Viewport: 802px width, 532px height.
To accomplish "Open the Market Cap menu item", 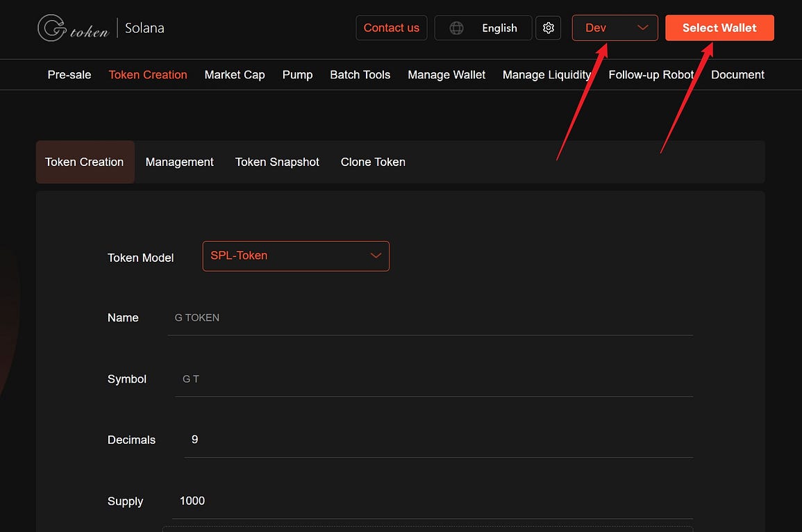I will 235,75.
